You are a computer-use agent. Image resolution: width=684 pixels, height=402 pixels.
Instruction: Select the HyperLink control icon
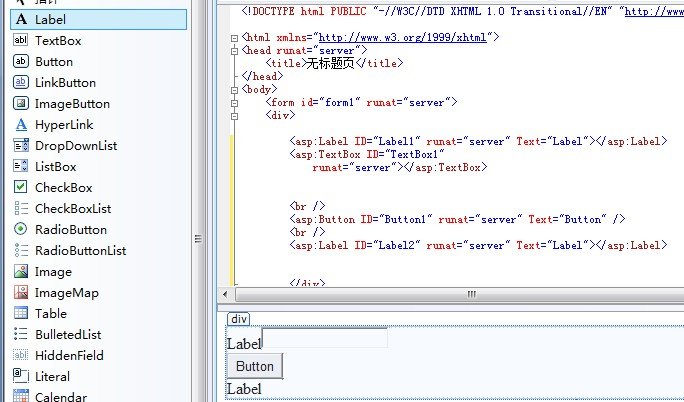coord(21,124)
